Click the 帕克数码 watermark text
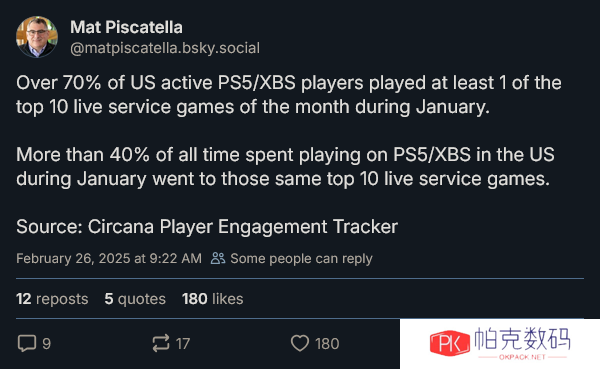 [x=522, y=338]
